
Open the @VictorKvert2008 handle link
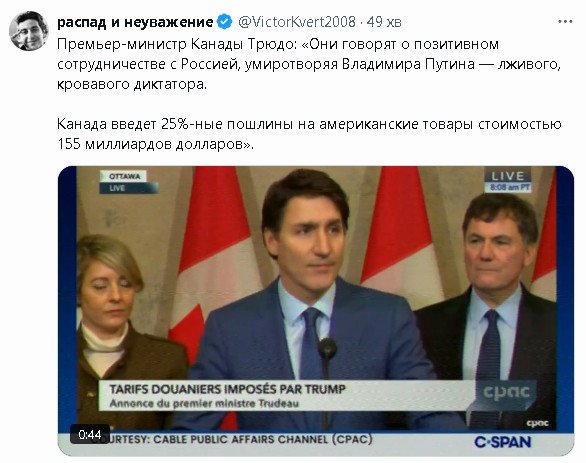pyautogui.click(x=297, y=22)
